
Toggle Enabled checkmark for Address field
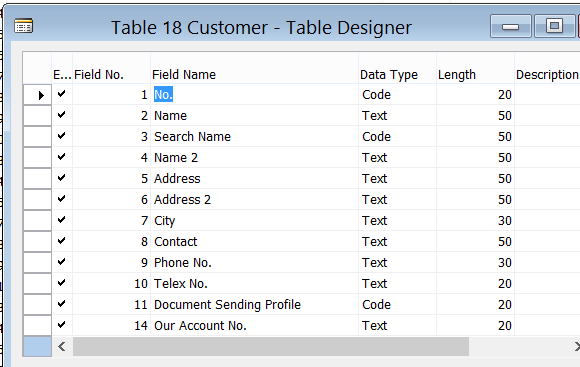click(x=62, y=178)
